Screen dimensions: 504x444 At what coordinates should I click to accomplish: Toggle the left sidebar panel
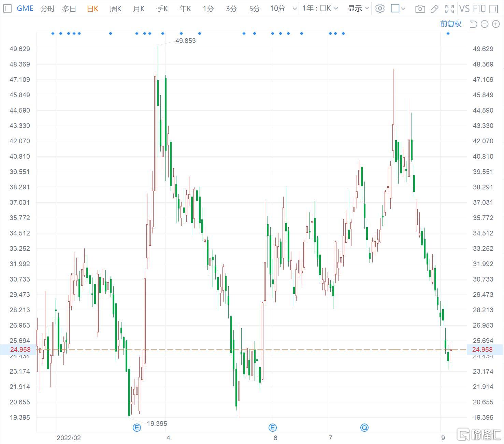click(7, 9)
